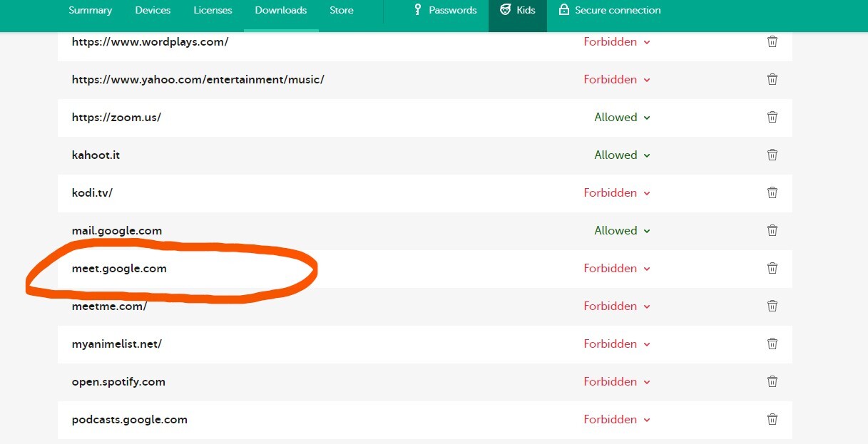Open the Secure connection section

coord(610,10)
